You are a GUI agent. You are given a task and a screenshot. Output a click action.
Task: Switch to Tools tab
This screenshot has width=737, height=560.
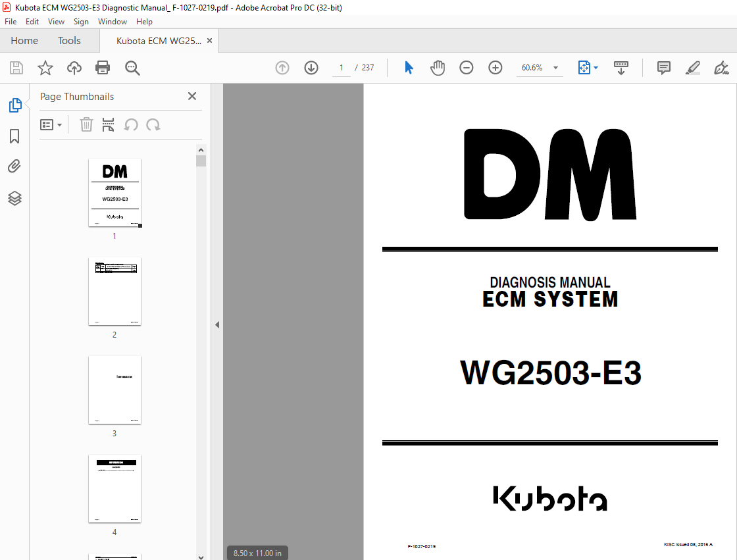coord(69,41)
